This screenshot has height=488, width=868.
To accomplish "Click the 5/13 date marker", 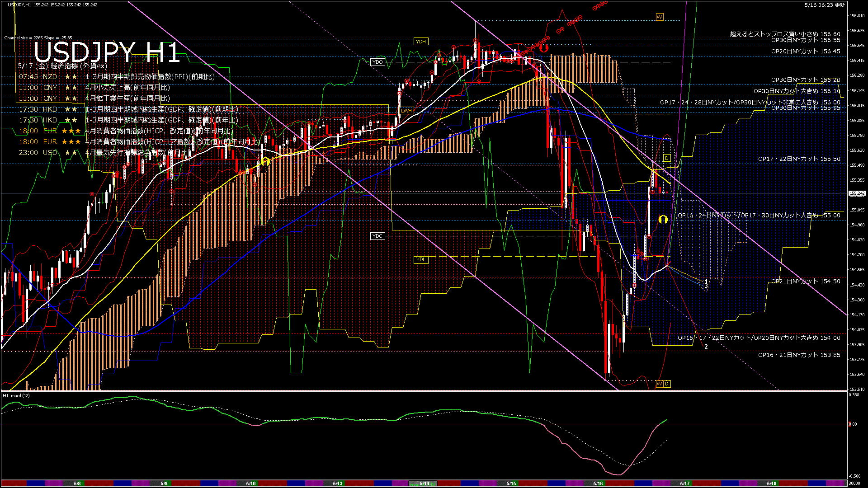I will tap(338, 483).
